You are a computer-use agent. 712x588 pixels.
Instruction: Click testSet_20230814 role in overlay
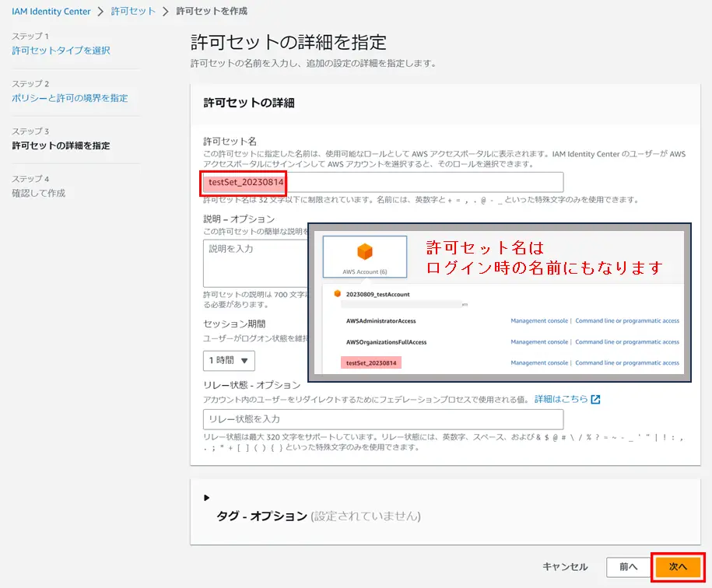pyautogui.click(x=371, y=363)
